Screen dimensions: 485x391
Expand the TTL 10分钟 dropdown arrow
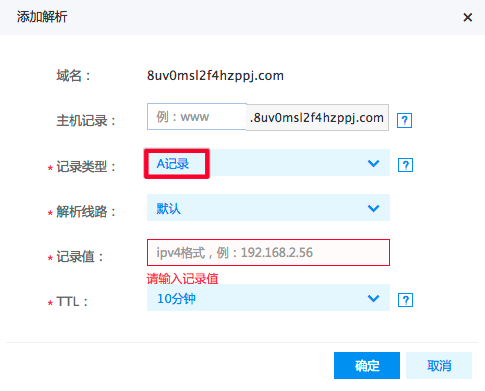(373, 298)
